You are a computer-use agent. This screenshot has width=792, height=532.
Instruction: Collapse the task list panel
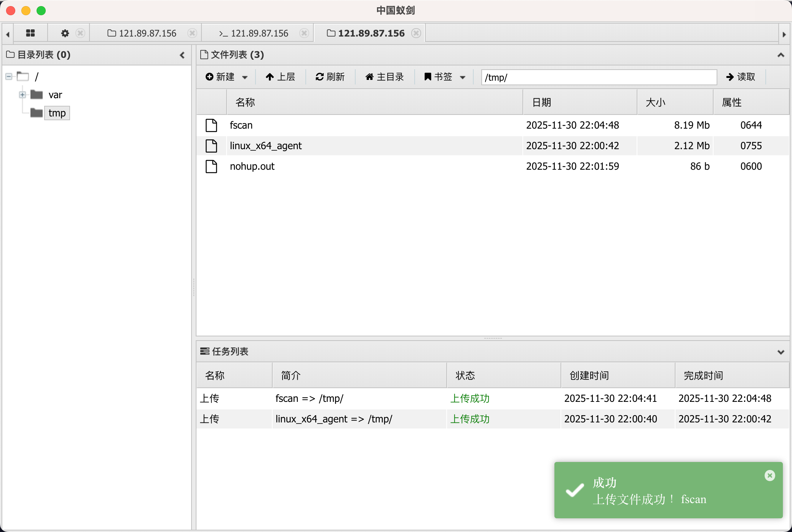tap(781, 352)
